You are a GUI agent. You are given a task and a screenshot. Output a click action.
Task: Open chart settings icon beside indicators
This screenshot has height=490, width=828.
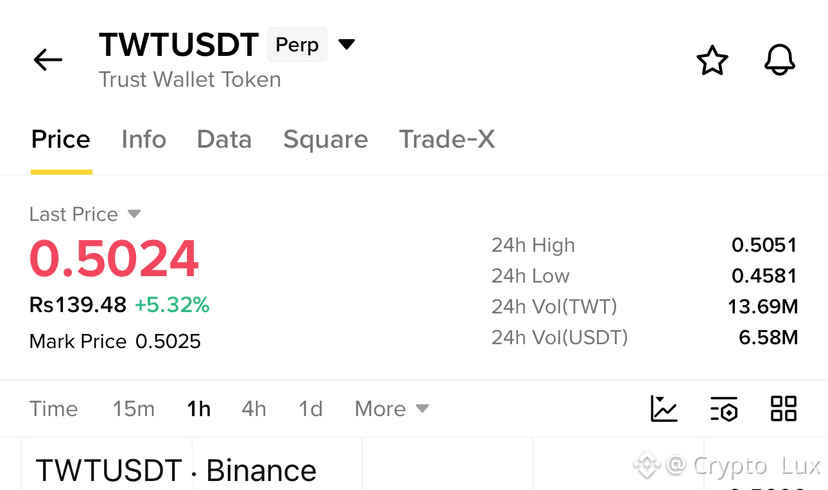coord(723,409)
